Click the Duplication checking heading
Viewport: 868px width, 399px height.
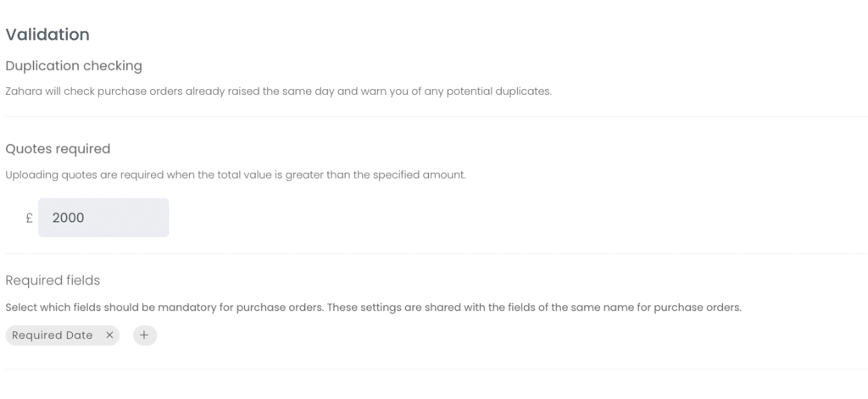coord(74,66)
